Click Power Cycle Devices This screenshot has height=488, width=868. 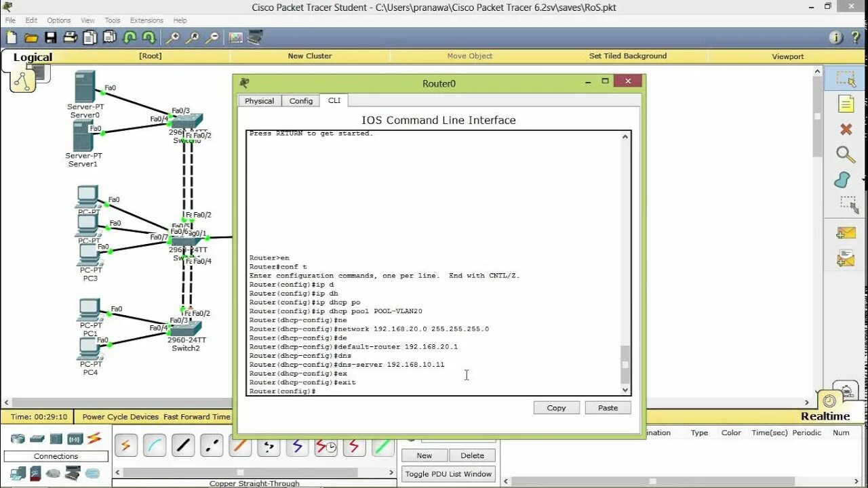pos(120,417)
